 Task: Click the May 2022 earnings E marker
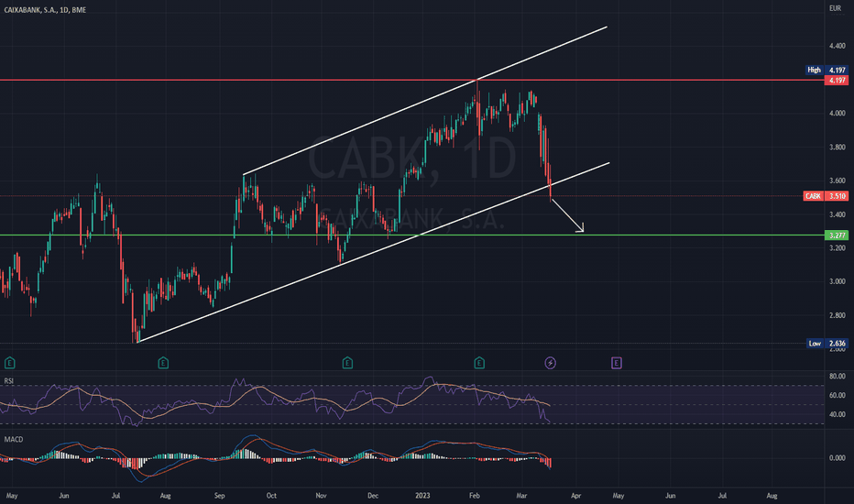click(x=10, y=363)
